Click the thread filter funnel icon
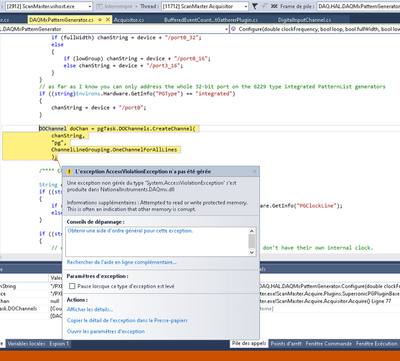Image resolution: width=400 pixels, height=361 pixels. 255,6
